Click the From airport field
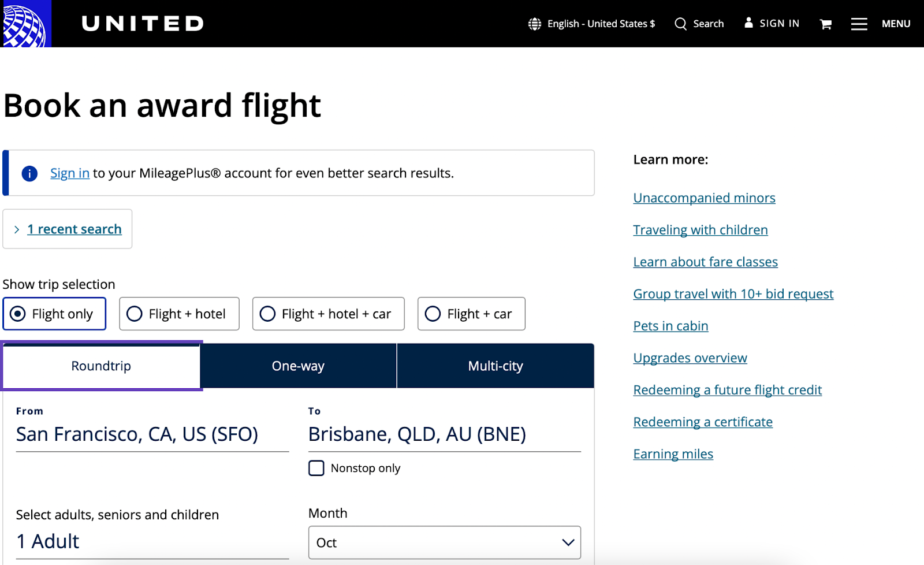Viewport: 924px width, 565px height. pos(152,434)
